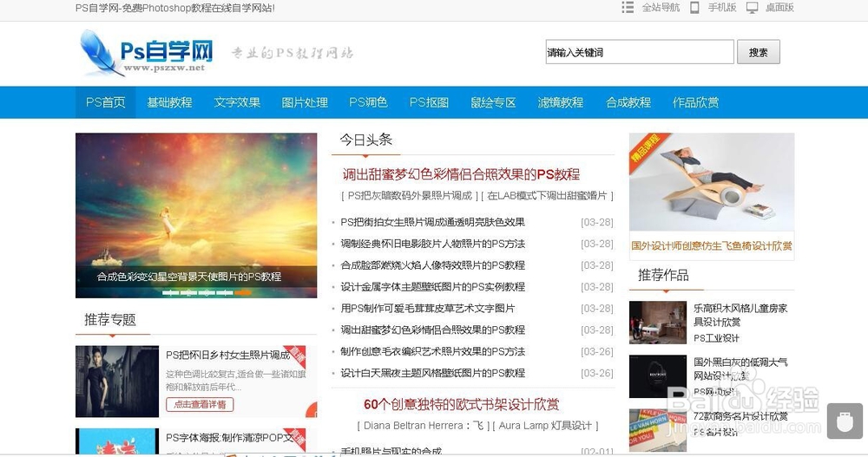Click the desktop version monitor icon

(752, 7)
